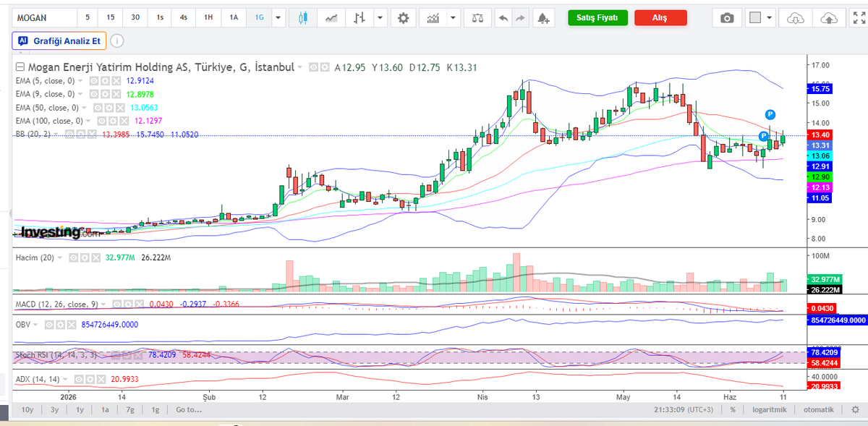Hide the MACD indicator pane
This screenshot has height=426, width=868.
[117, 304]
